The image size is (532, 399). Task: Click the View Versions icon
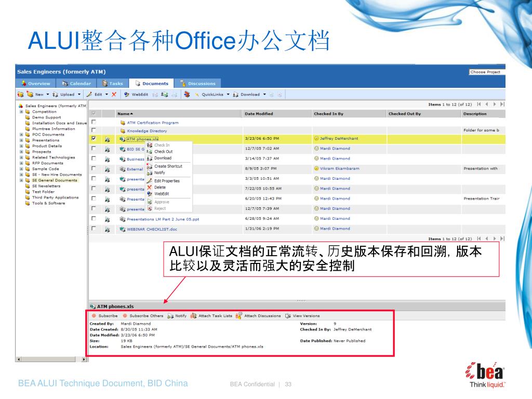288,316
